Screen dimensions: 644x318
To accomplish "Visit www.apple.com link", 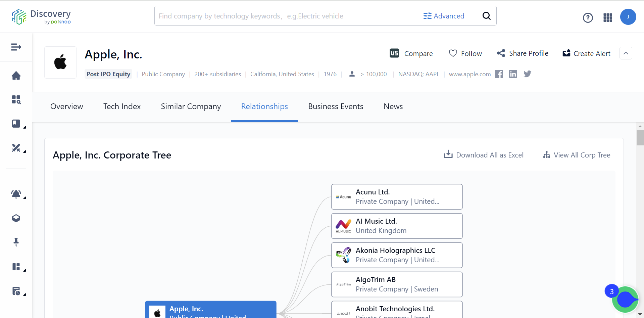I will 469,74.
